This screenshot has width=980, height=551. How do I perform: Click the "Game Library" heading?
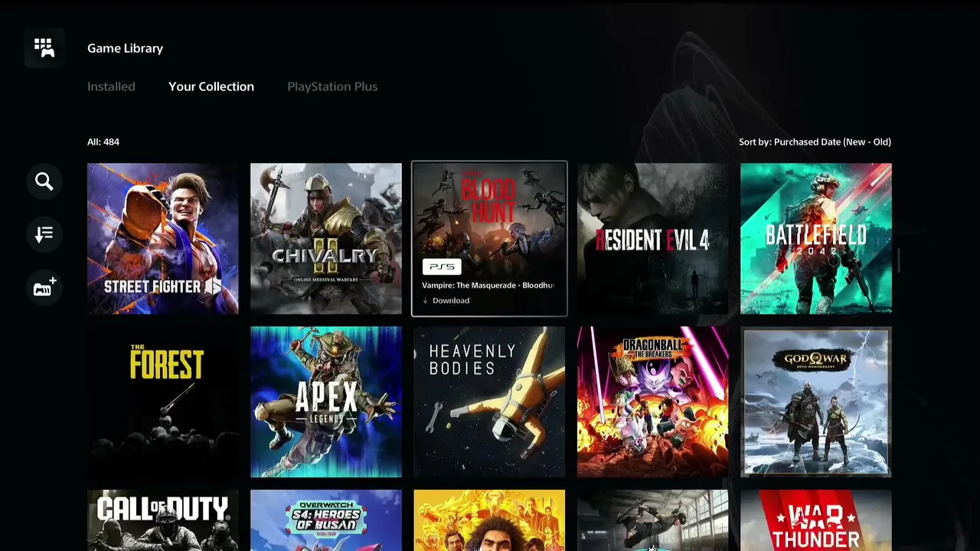point(125,48)
